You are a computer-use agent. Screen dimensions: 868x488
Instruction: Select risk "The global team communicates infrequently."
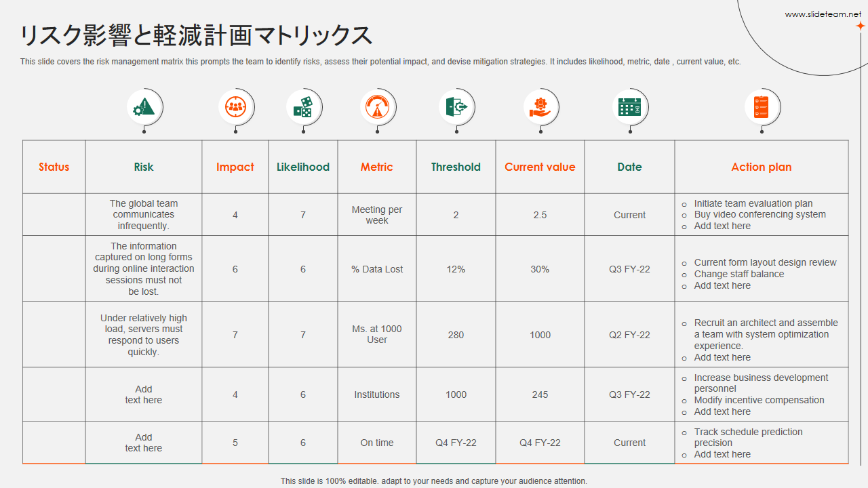point(144,215)
